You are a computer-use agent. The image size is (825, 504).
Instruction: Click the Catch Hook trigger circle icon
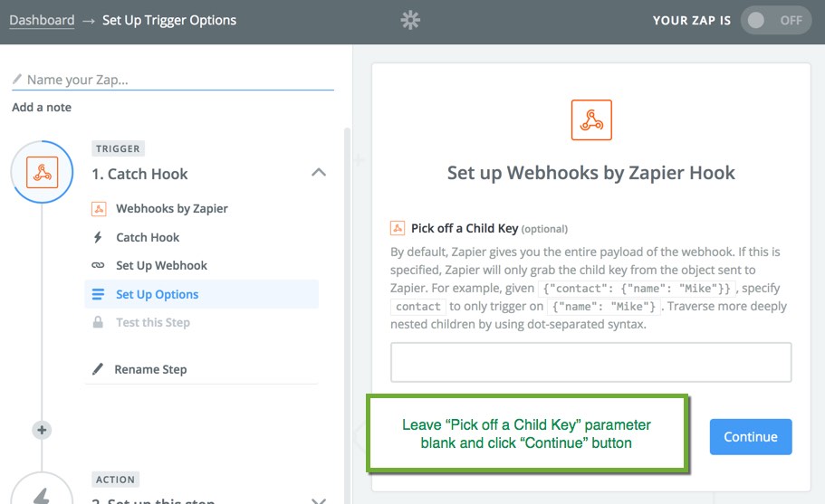[x=42, y=172]
